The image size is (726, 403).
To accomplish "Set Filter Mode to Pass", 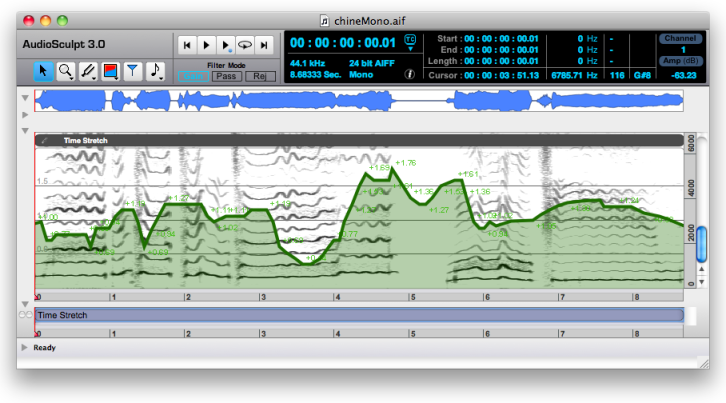I will point(226,76).
